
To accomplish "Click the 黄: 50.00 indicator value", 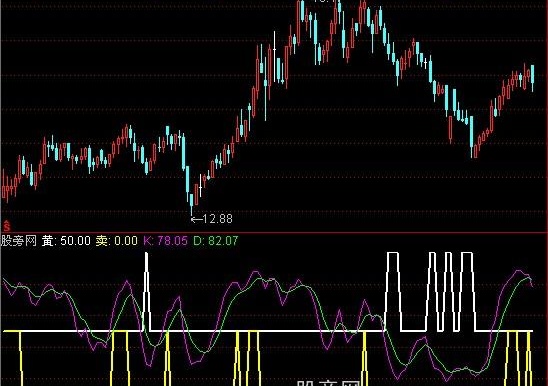I will (66, 241).
